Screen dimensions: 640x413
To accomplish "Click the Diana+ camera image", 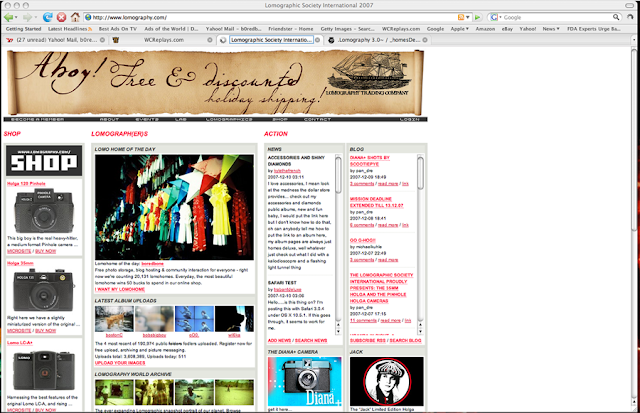I will (304, 382).
